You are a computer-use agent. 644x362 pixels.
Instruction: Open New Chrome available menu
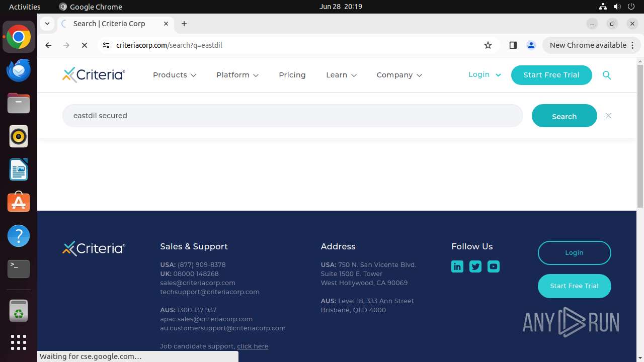point(592,45)
